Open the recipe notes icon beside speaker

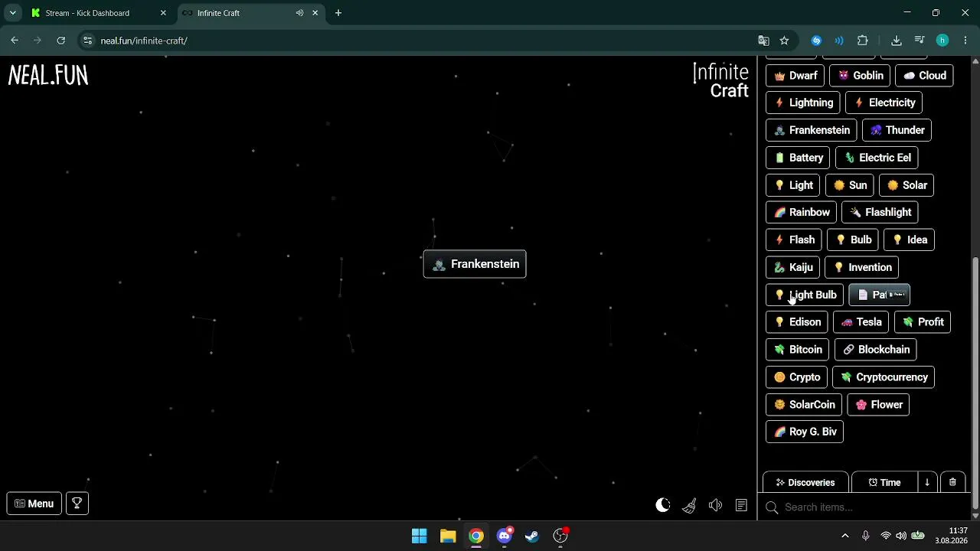tap(741, 505)
